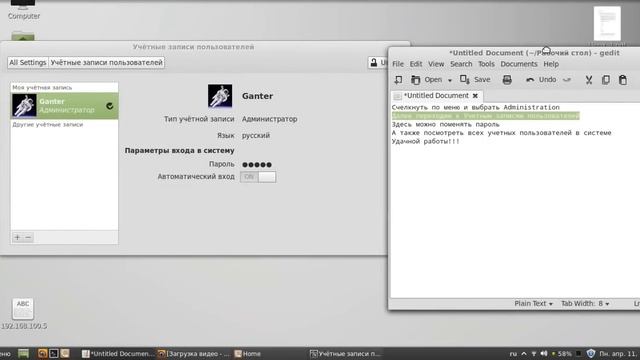Image resolution: width=640 pixels, height=360 pixels.
Task: Click the line 'Здесь можно поменять пароль'
Action: tap(445, 124)
